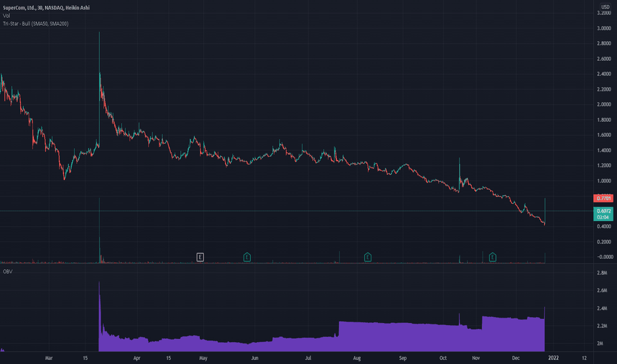Click the 1.6000 price axis label

(x=604, y=135)
